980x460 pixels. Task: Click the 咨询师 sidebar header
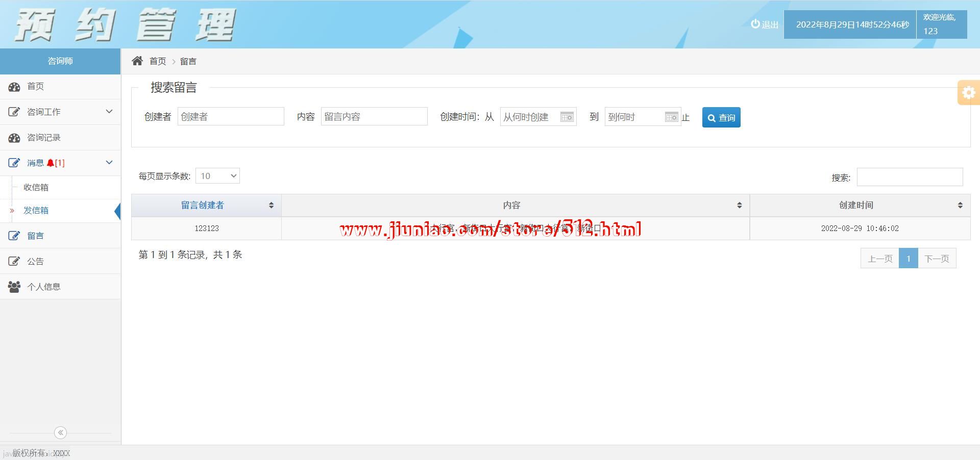coord(60,61)
